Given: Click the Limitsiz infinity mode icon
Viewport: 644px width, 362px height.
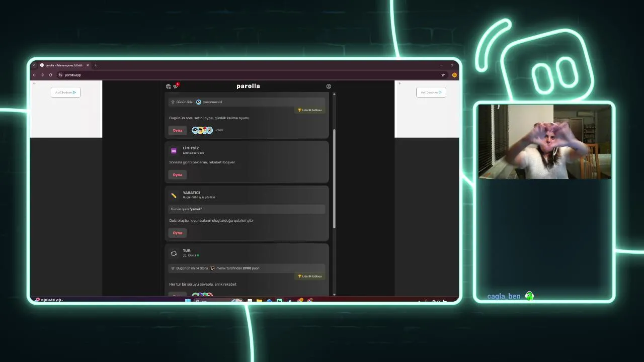Looking at the screenshot, I should (174, 151).
